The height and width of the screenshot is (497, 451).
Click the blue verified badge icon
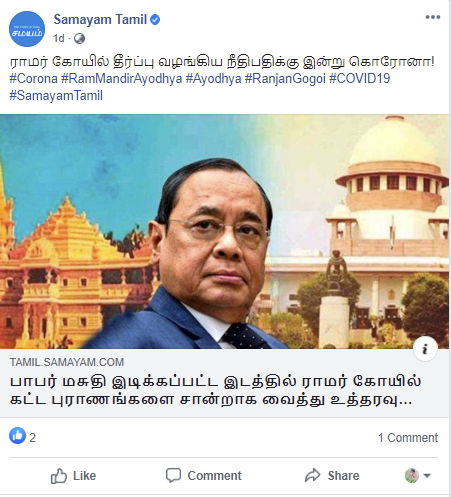pos(155,20)
